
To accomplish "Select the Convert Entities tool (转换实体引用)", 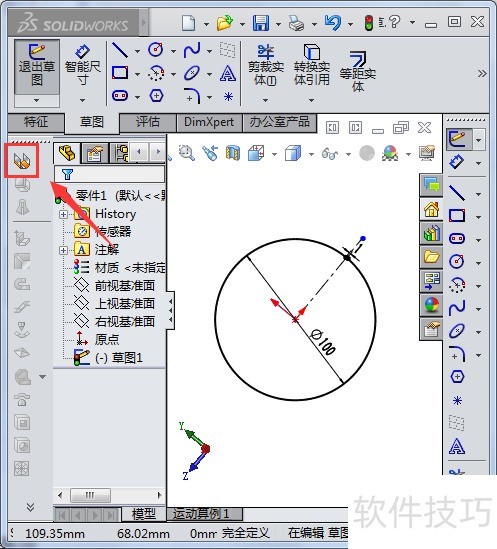I will click(312, 66).
